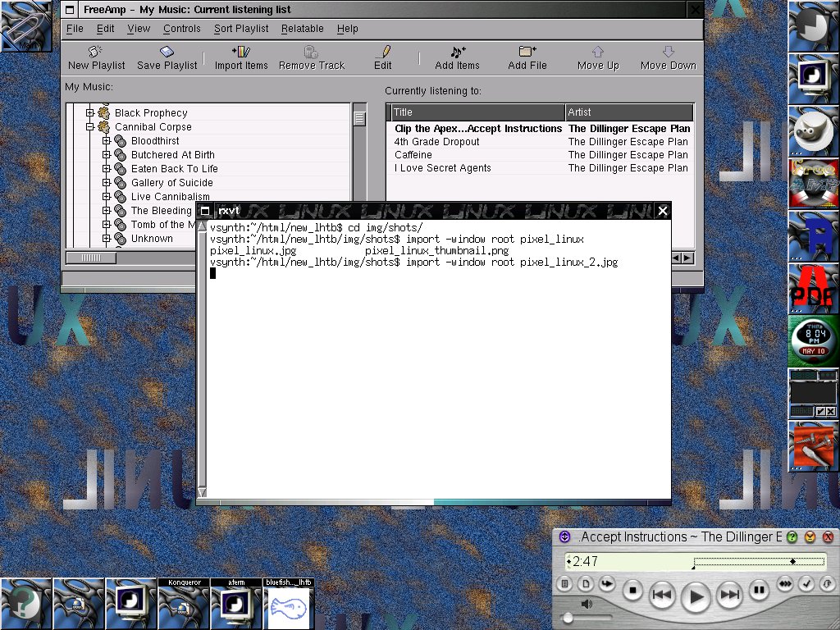Open the Controls menu

pyautogui.click(x=181, y=29)
